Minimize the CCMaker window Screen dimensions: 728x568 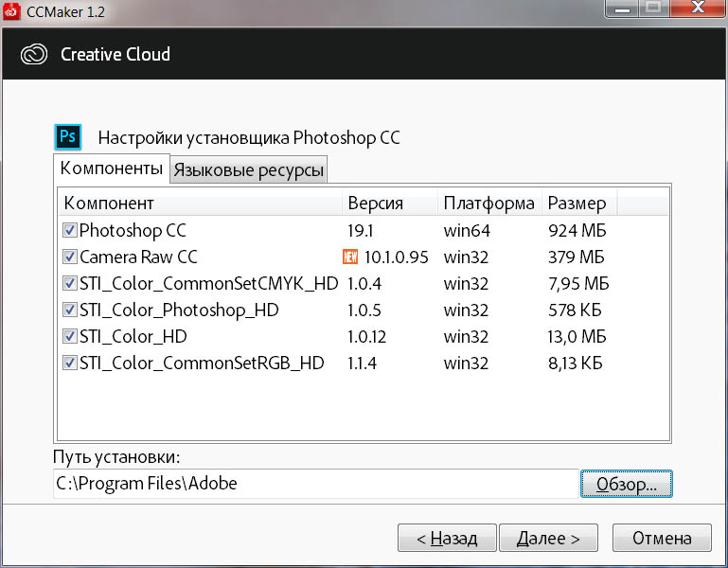[x=622, y=9]
